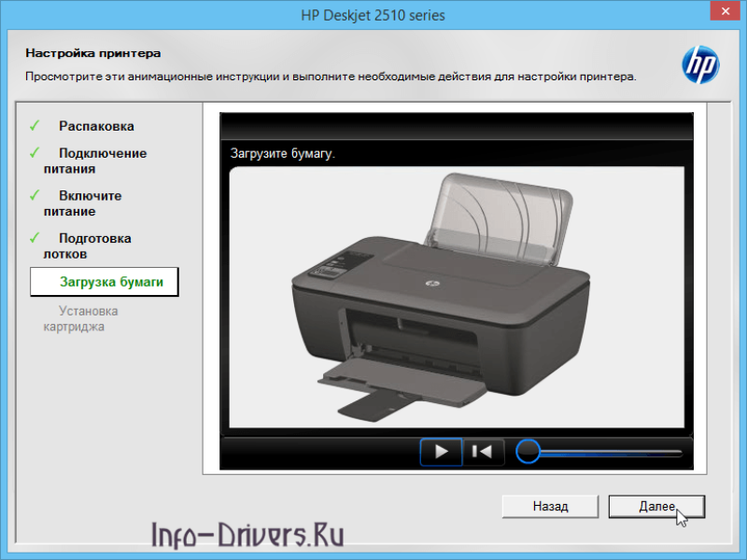
Task: Click the animation progress slider knob
Action: click(528, 452)
